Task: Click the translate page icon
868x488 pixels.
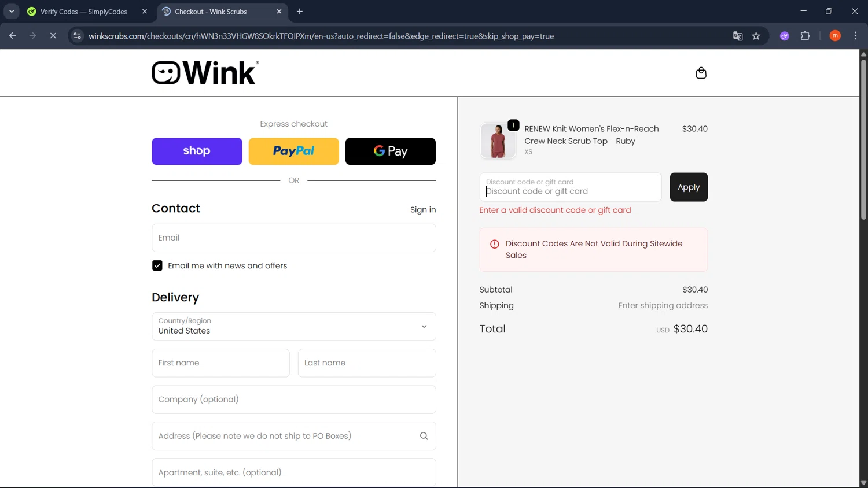Action: click(x=738, y=36)
